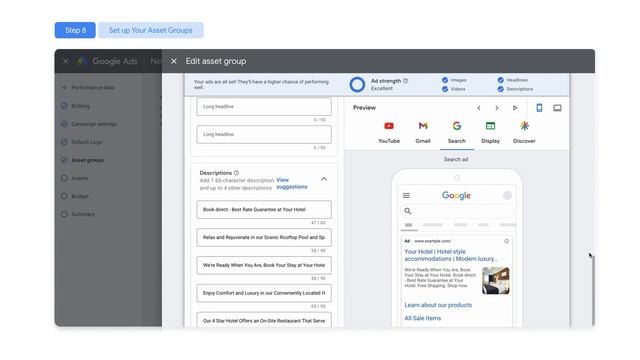Click the hotel room ad thumbnail
640x360 pixels.
pyautogui.click(x=496, y=281)
